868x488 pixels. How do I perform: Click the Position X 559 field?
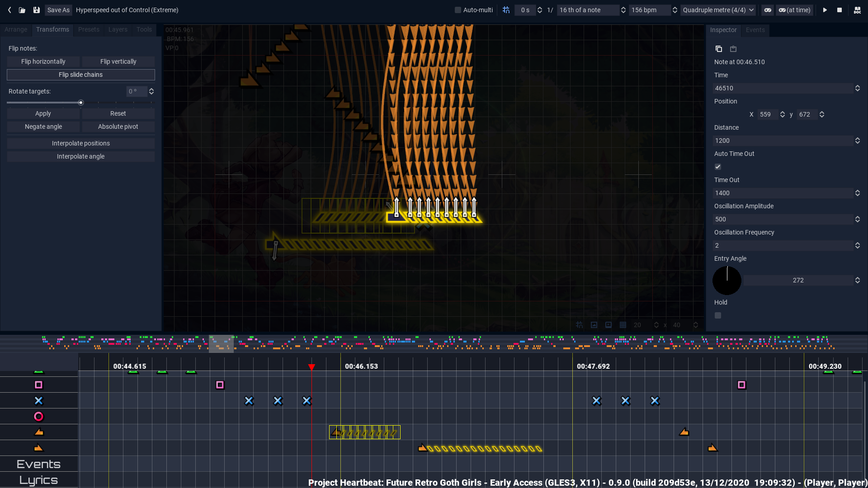pyautogui.click(x=769, y=114)
